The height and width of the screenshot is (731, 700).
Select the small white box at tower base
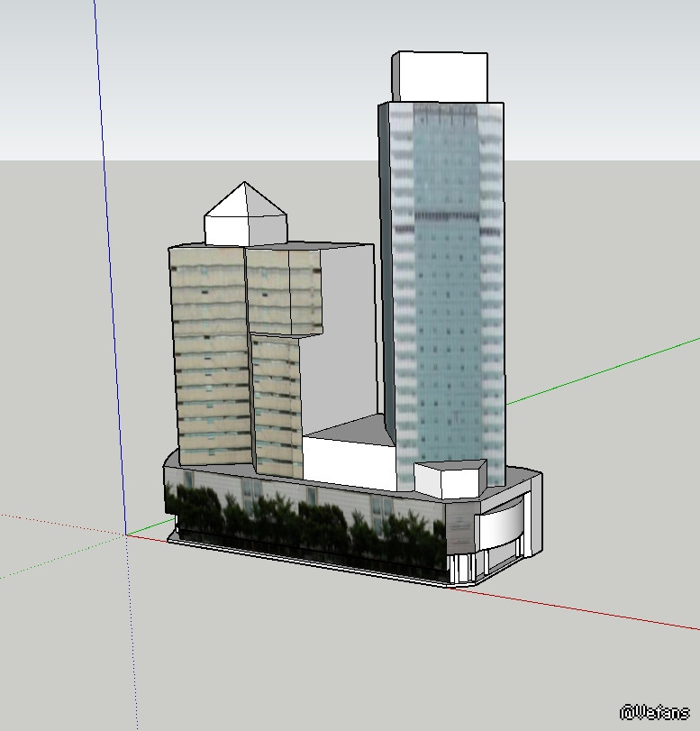450,479
